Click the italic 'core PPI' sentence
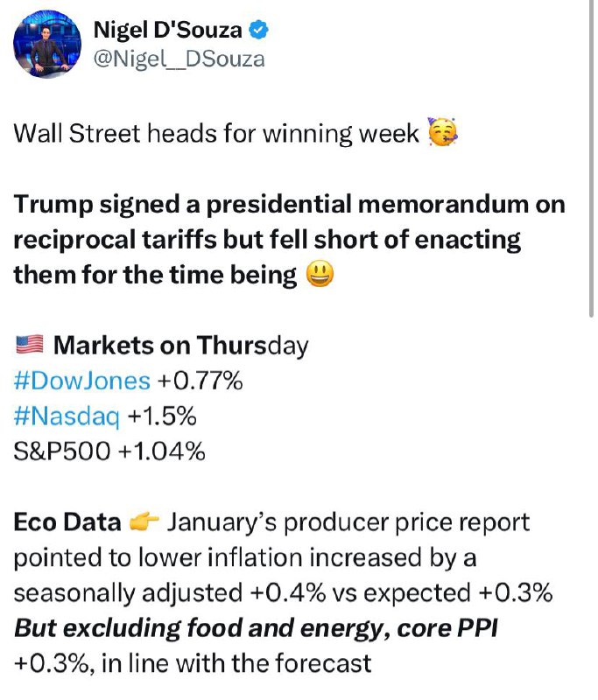The height and width of the screenshot is (700, 598). click(256, 628)
